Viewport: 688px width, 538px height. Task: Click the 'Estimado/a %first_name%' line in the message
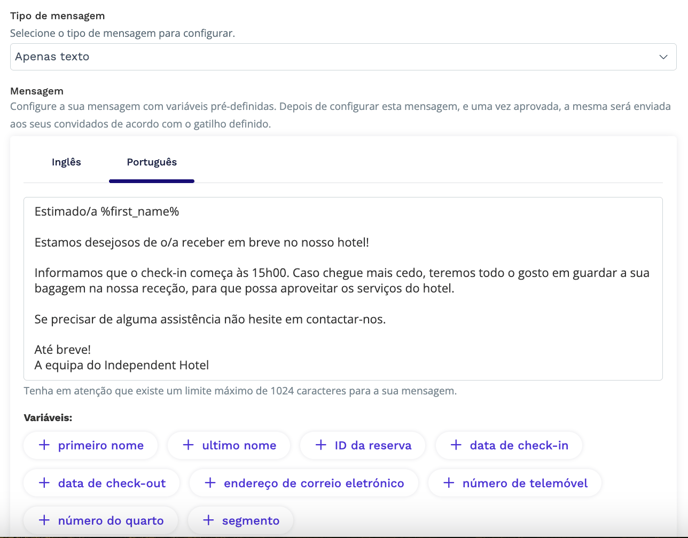(x=107, y=212)
